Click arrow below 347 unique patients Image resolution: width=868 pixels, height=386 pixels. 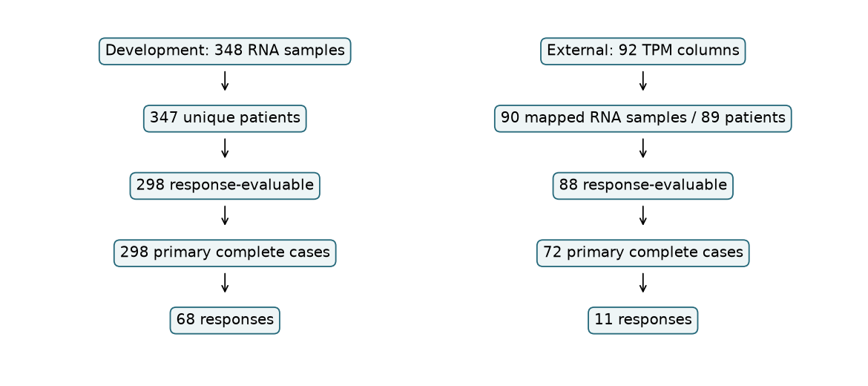coord(225,148)
